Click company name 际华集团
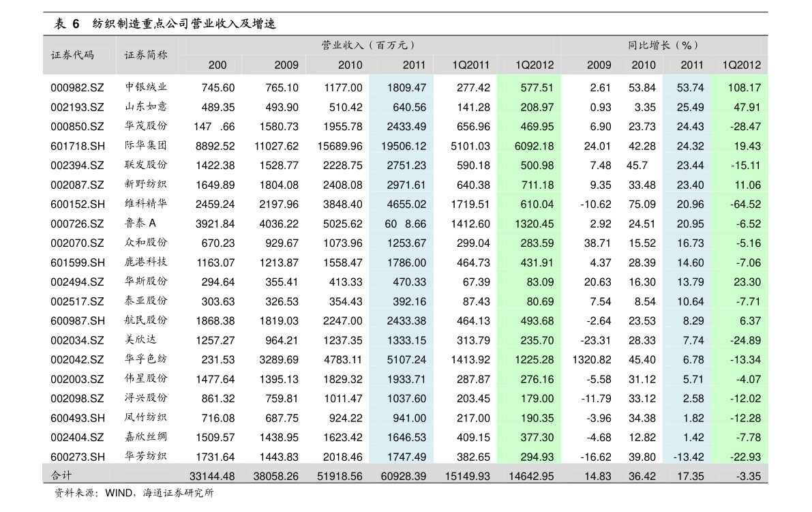Image resolution: width=812 pixels, height=512 pixels. [x=146, y=145]
